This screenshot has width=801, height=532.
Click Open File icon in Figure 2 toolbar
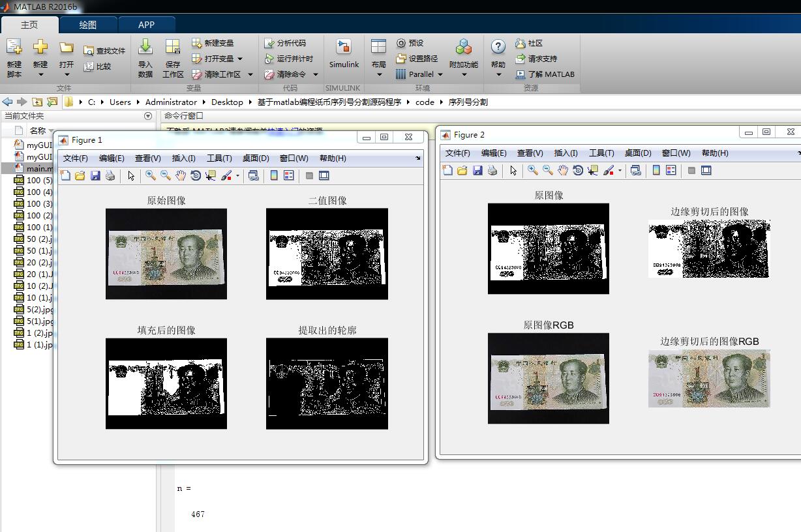[462, 170]
